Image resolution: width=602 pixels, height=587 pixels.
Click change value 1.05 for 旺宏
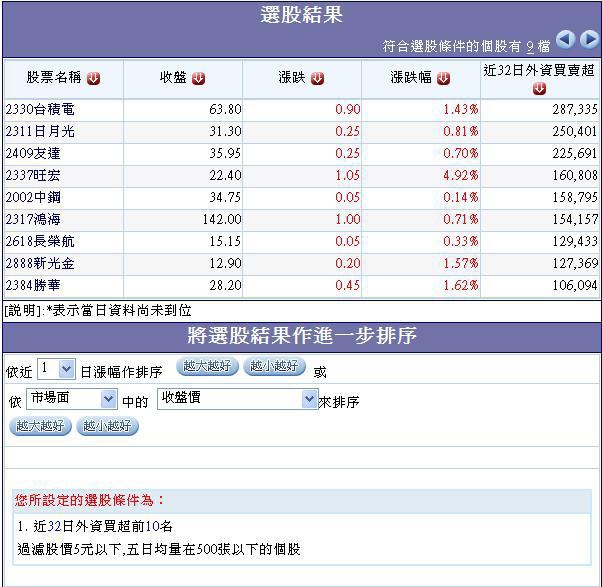point(348,175)
